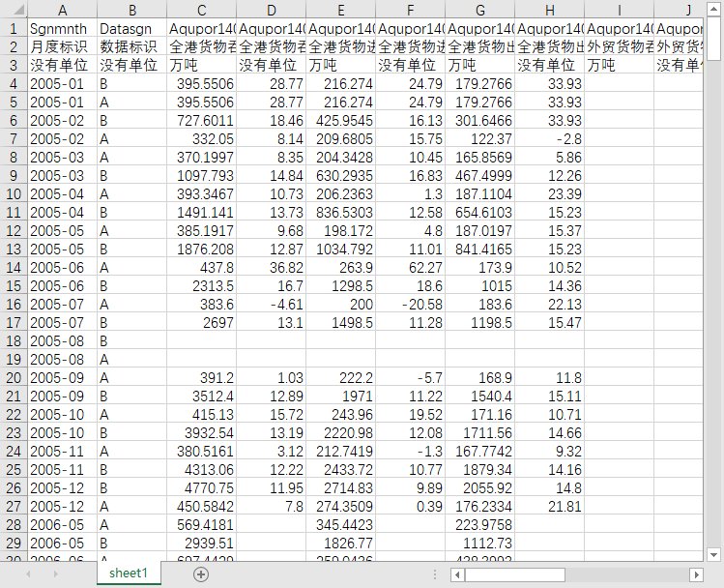Click the horizontal scrollbar right arrow
This screenshot has height=588, width=724.
696,575
